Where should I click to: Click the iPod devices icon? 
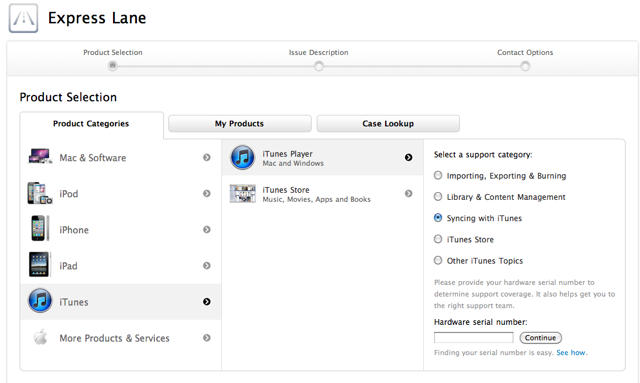pyautogui.click(x=40, y=193)
